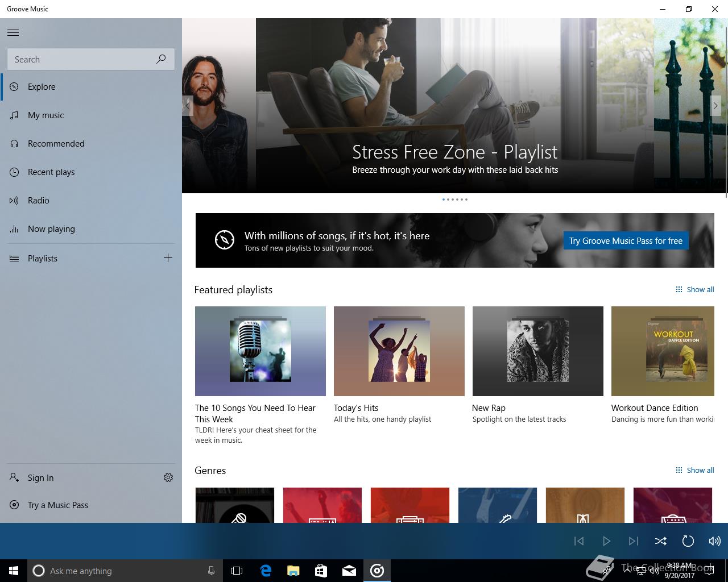Open microphone genre tile
Image resolution: width=728 pixels, height=582 pixels.
235,505
